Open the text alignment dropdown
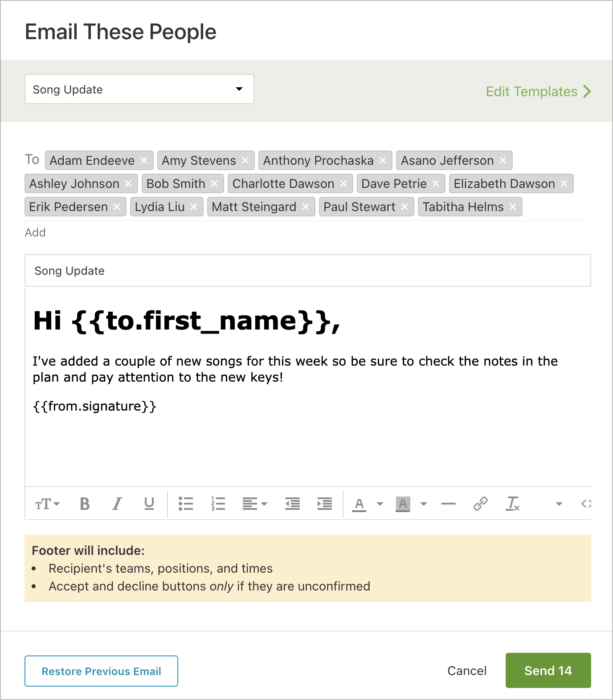The image size is (613, 700). [255, 504]
